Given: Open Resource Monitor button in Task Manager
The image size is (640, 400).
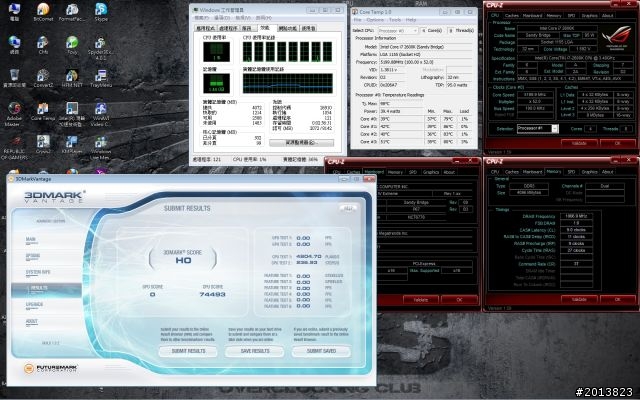Looking at the screenshot, I should [301, 142].
